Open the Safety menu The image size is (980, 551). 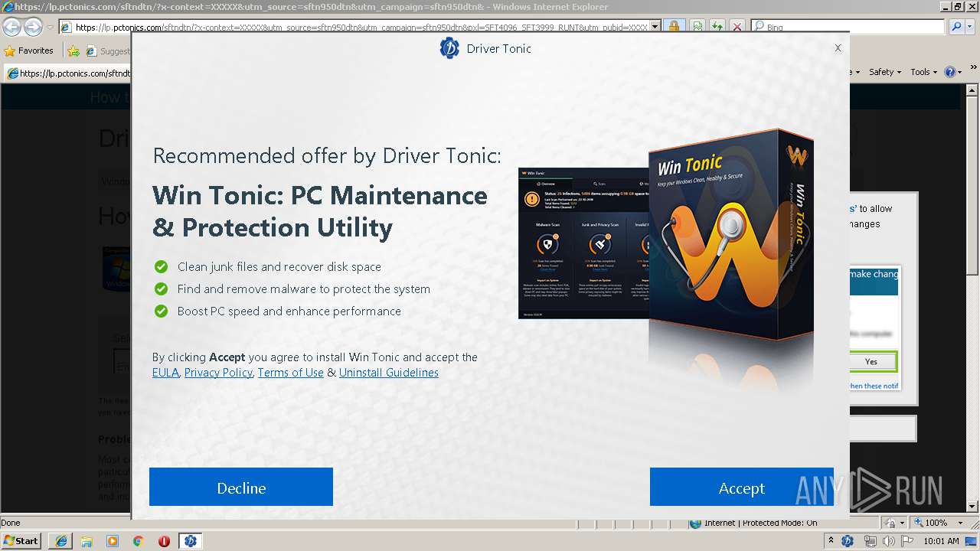pyautogui.click(x=884, y=72)
